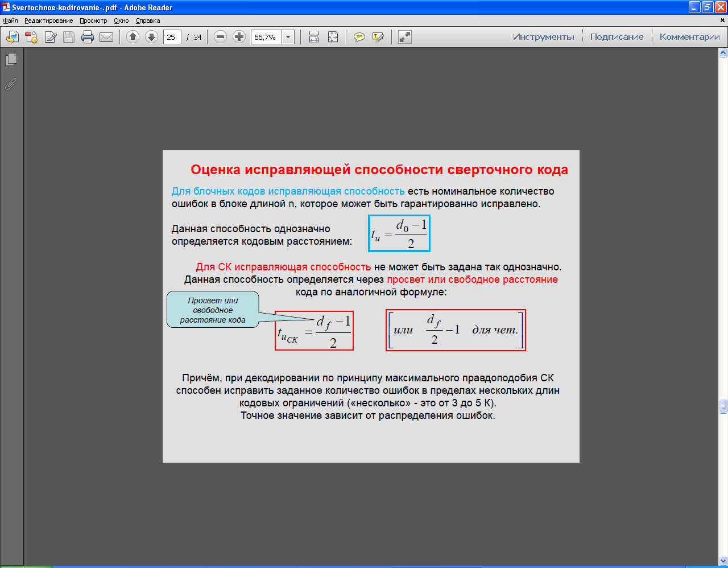Click the zoom value field 66,7%

point(266,37)
